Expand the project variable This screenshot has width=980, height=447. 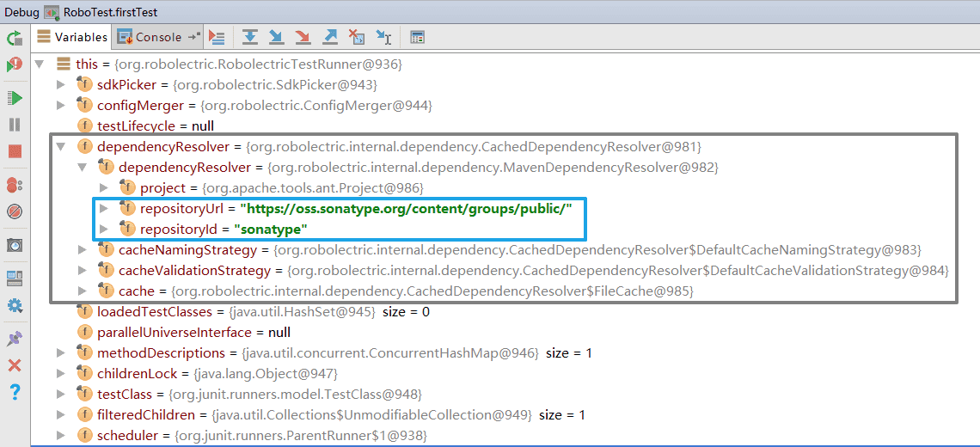(x=104, y=188)
